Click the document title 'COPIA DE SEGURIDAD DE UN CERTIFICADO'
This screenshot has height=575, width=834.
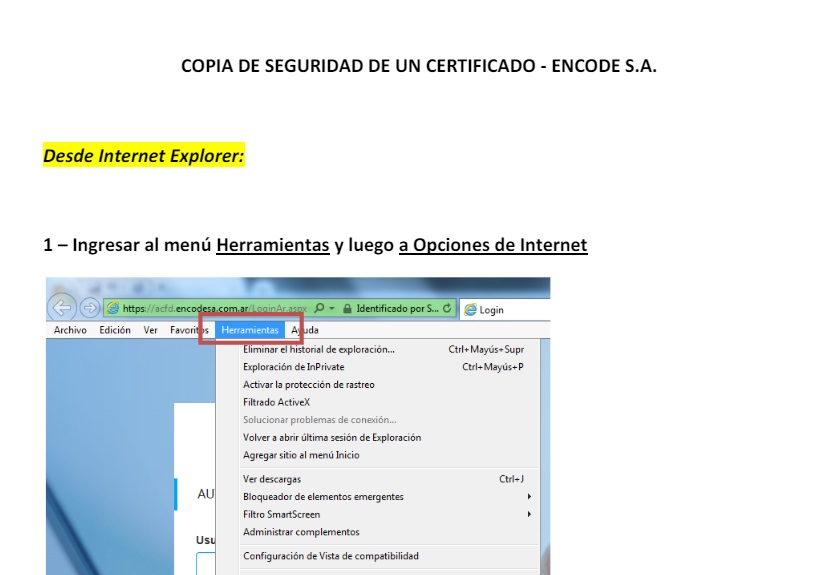click(x=358, y=66)
